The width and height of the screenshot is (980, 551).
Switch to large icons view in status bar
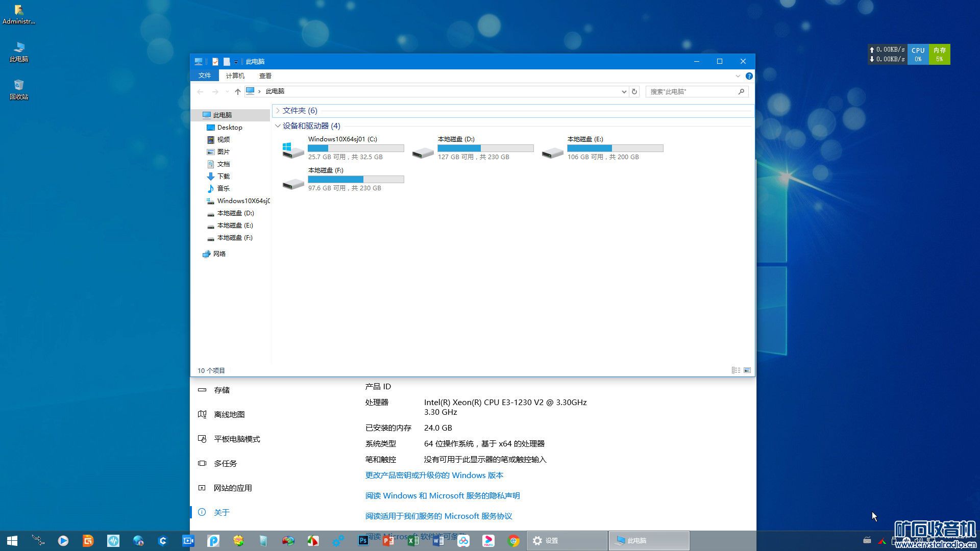pos(747,370)
